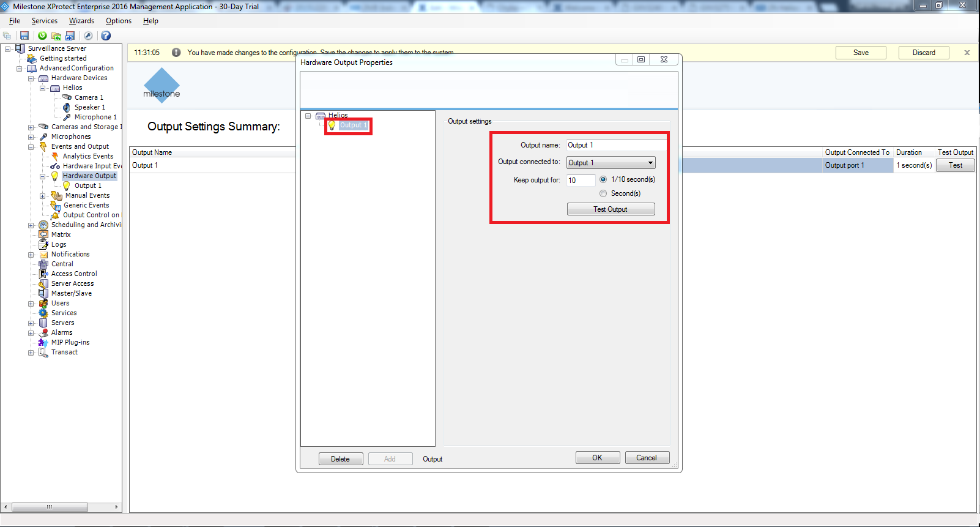Click the green refresh toolbar icon
The width and height of the screenshot is (980, 527).
42,36
